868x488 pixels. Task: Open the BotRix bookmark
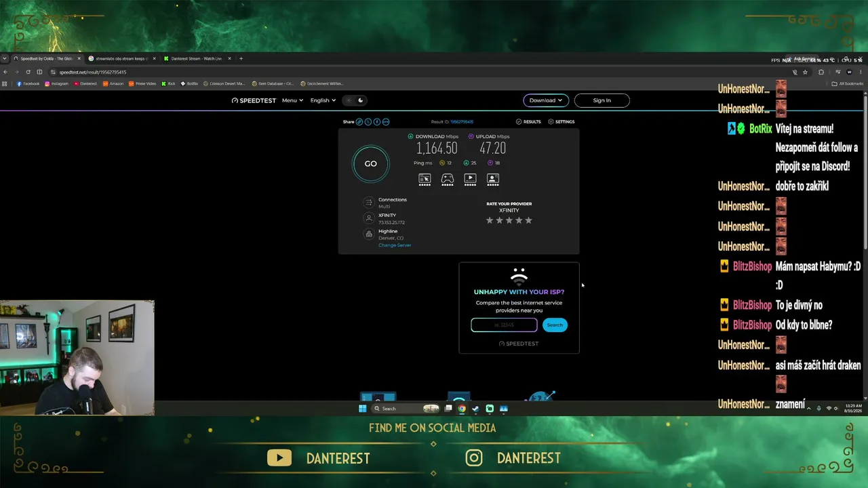click(x=189, y=84)
